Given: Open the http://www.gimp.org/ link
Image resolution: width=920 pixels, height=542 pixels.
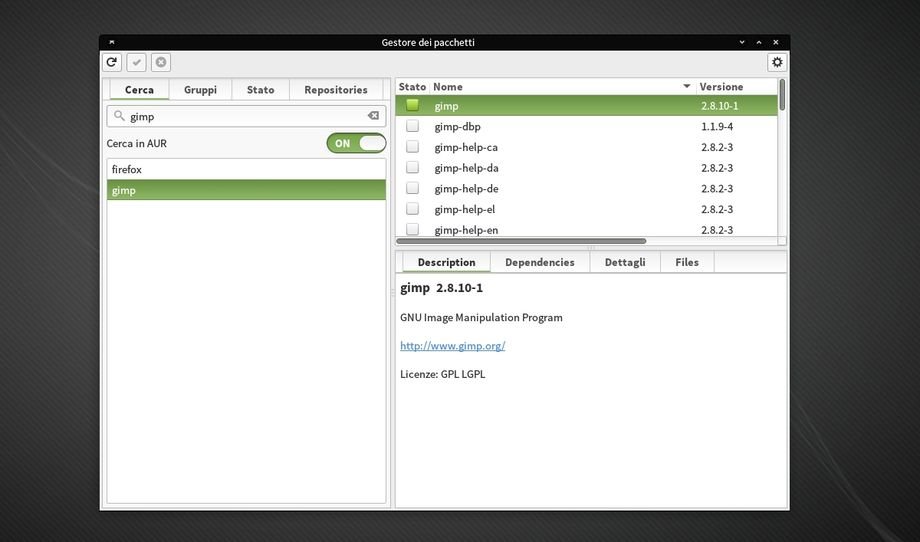Looking at the screenshot, I should (452, 346).
